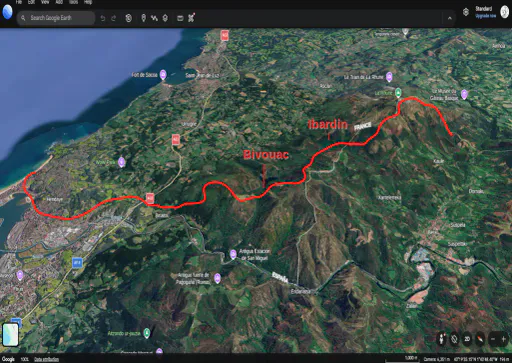Screen dimensions: 512x363
Task: Open the Data attribution link
Action: [x=46, y=359]
